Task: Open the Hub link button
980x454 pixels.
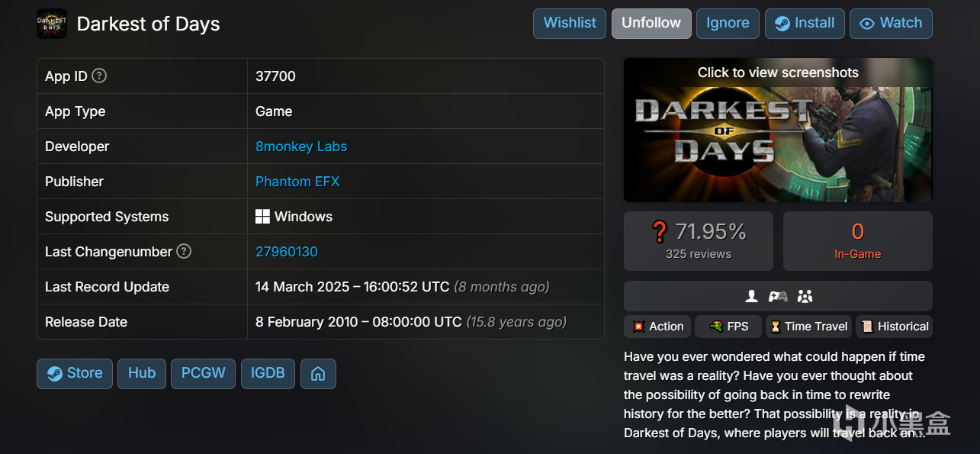Action: point(142,374)
